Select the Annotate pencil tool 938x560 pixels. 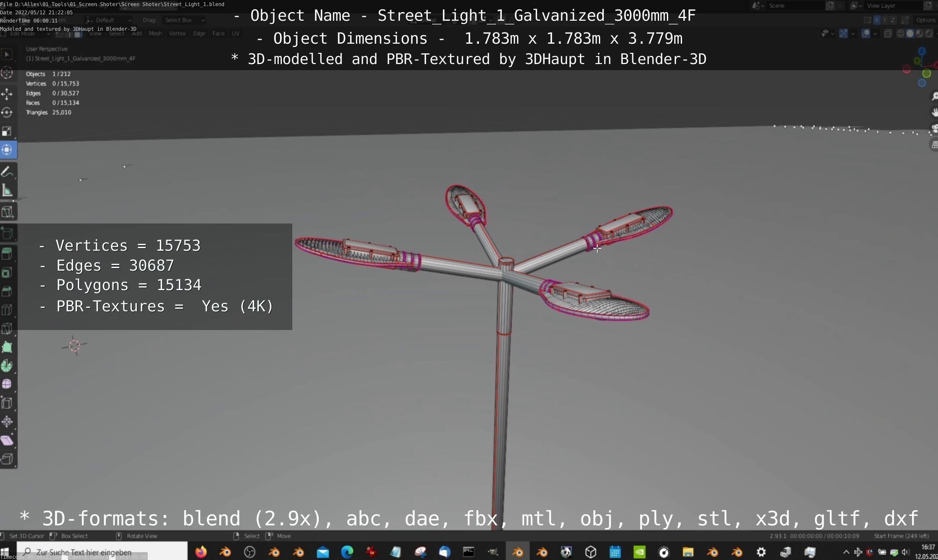(x=7, y=172)
